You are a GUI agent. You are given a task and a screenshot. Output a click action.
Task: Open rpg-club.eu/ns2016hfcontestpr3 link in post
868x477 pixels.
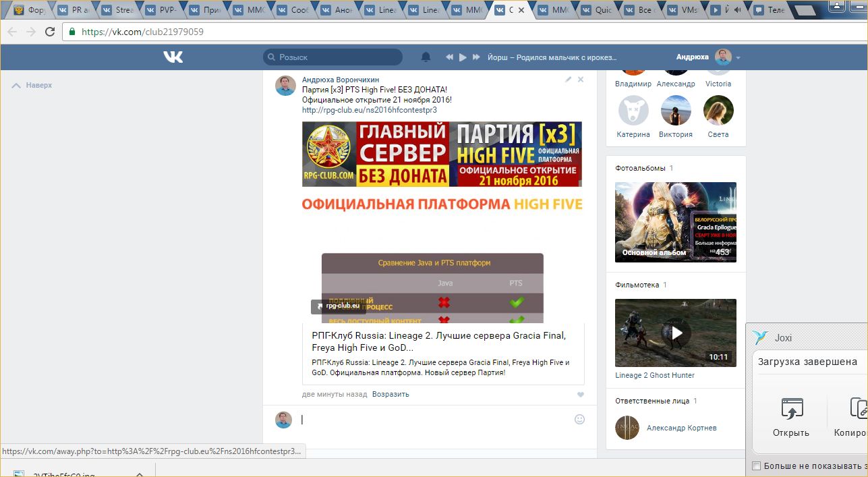369,110
